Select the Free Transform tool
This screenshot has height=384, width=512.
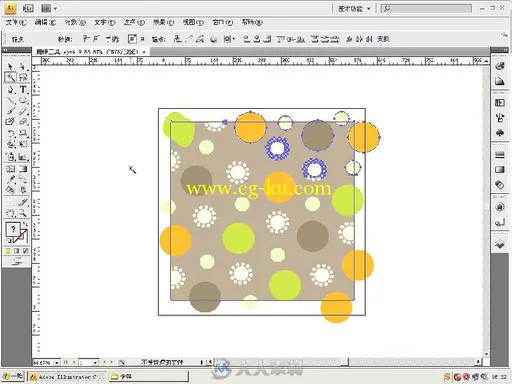23,144
